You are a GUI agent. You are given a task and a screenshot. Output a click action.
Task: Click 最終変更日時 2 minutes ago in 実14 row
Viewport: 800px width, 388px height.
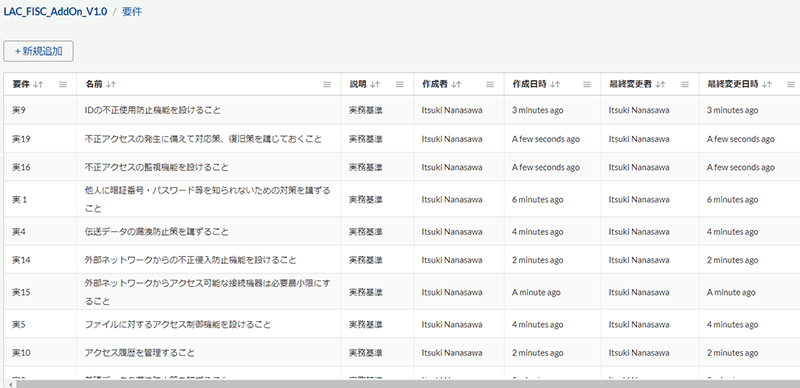[733, 260]
